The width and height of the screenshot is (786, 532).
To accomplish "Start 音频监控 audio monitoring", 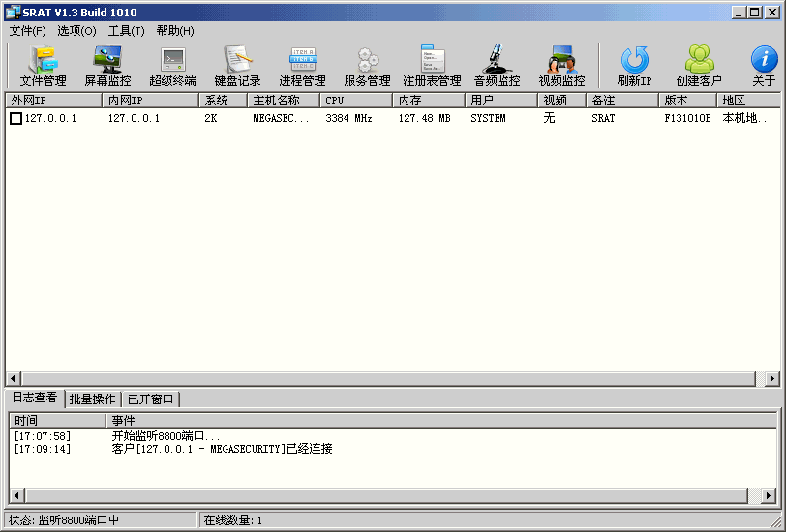I will click(x=497, y=66).
